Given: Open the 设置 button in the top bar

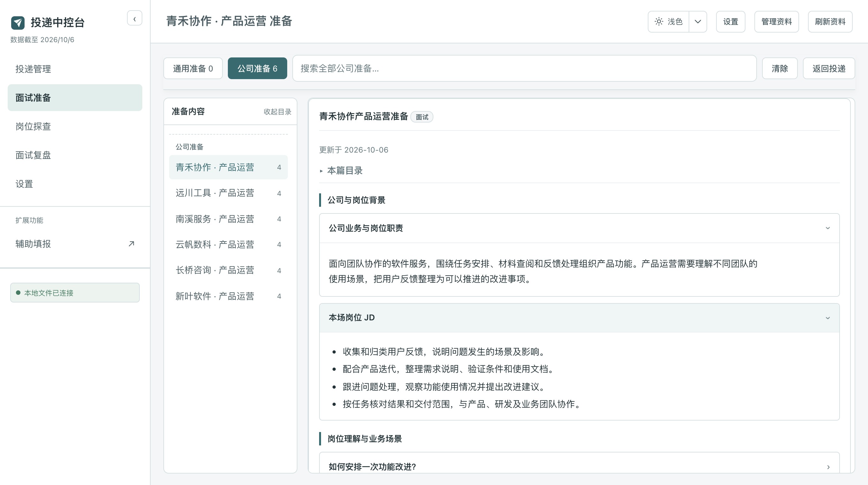Looking at the screenshot, I should click(x=730, y=22).
